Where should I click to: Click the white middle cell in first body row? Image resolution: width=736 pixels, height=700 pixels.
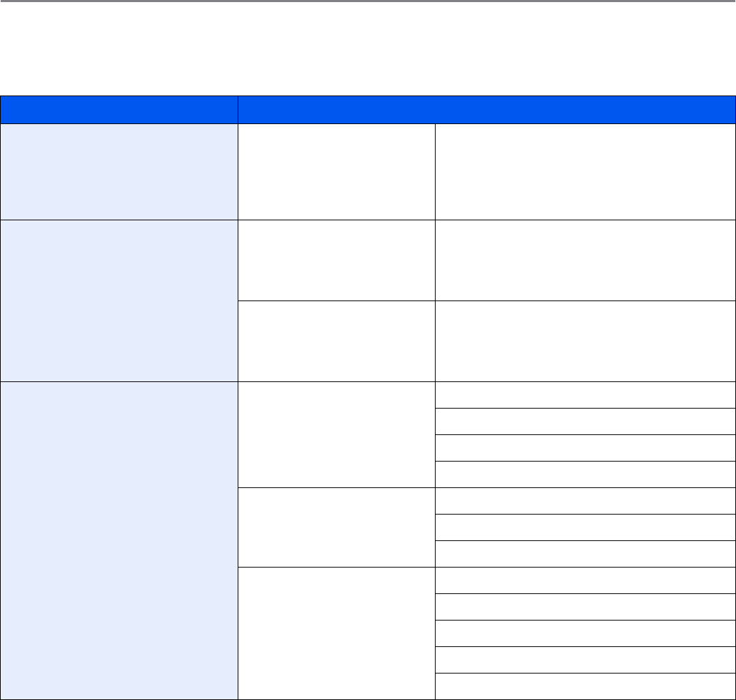click(x=335, y=172)
